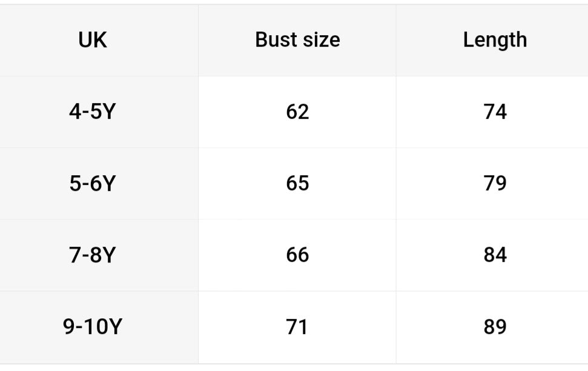This screenshot has height=371, width=588.
Task: Tap the bust measurement for age 9-10Y
Action: [x=297, y=327]
